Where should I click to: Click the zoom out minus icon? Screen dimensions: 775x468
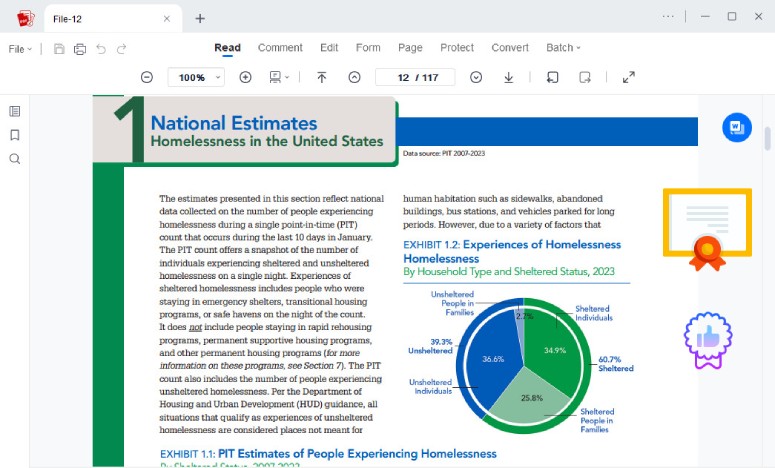point(147,77)
